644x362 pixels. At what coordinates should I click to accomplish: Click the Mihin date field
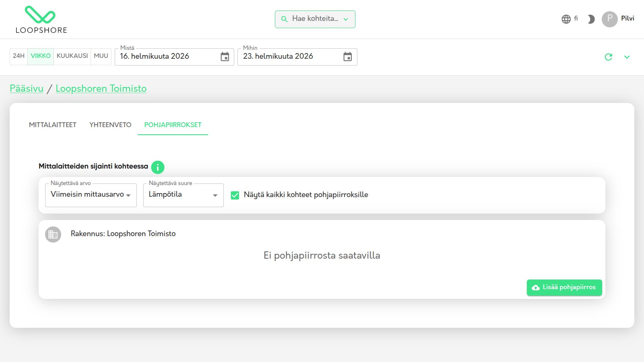pyautogui.click(x=297, y=57)
